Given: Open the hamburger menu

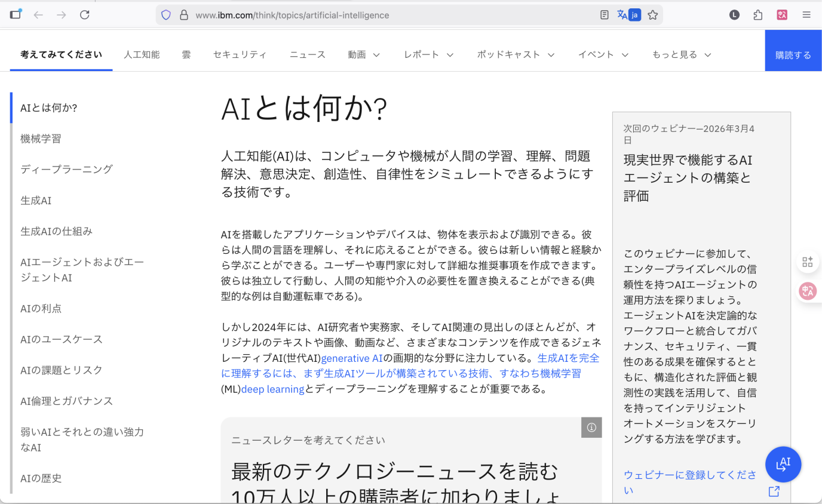Looking at the screenshot, I should pos(806,14).
